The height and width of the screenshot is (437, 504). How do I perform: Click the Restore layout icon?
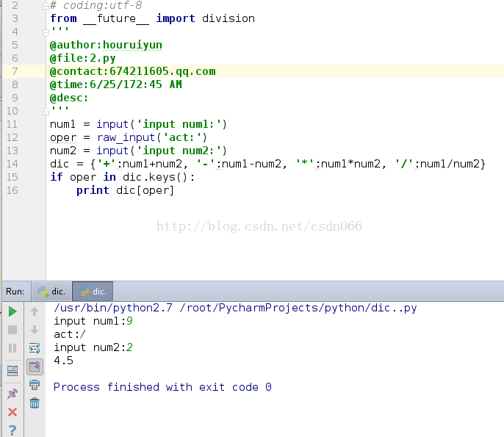tap(12, 371)
